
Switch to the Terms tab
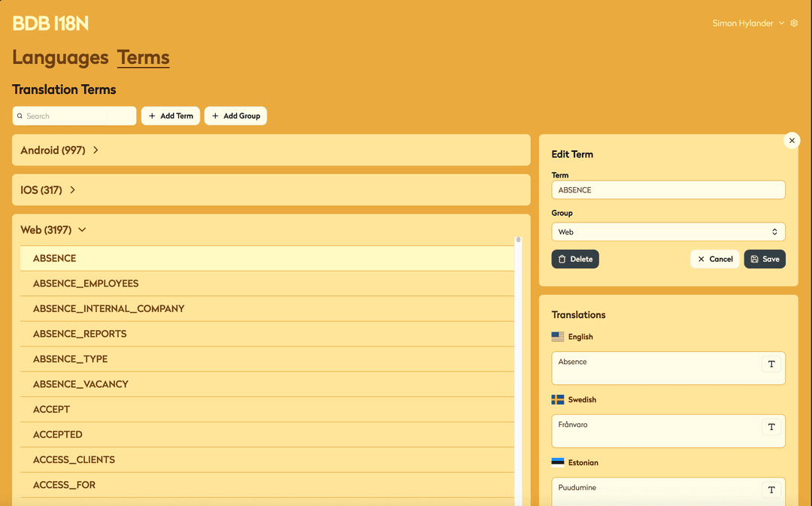(143, 58)
